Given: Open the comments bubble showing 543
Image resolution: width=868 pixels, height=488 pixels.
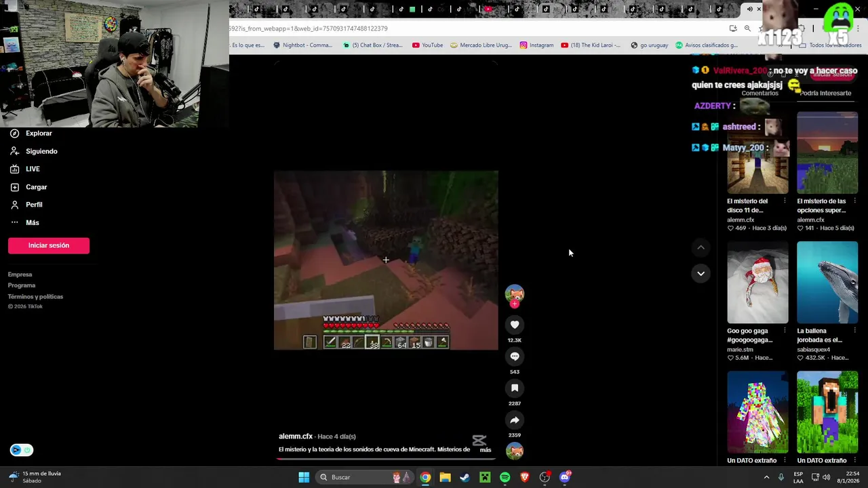Looking at the screenshot, I should point(515,357).
